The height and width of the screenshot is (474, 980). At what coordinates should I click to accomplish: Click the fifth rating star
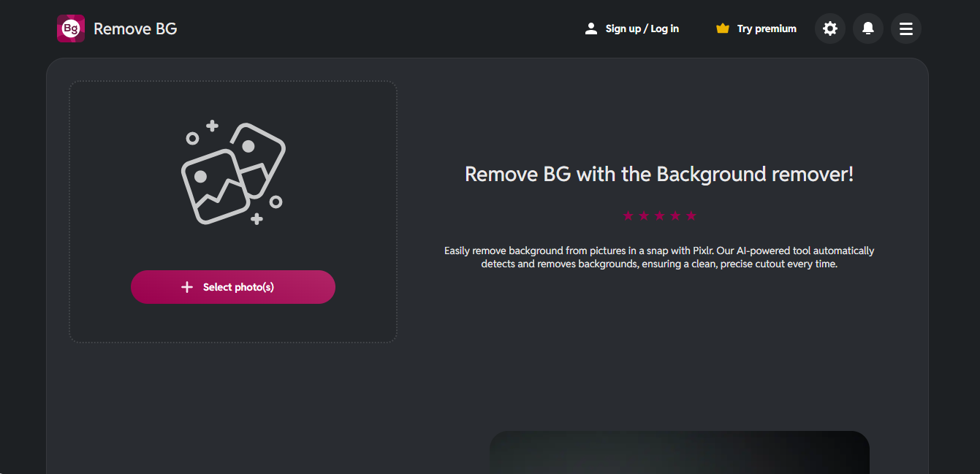coord(691,215)
